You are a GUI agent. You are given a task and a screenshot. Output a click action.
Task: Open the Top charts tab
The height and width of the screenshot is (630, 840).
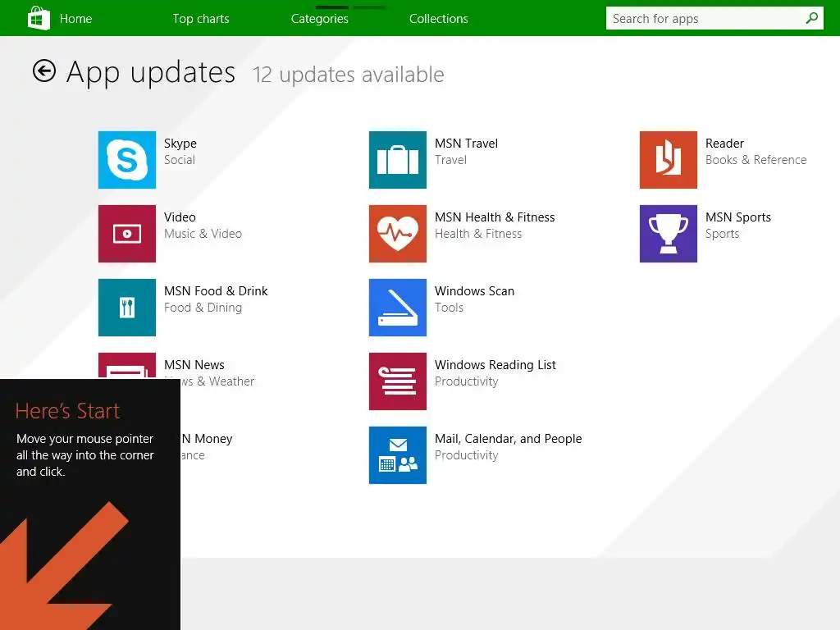(x=201, y=19)
